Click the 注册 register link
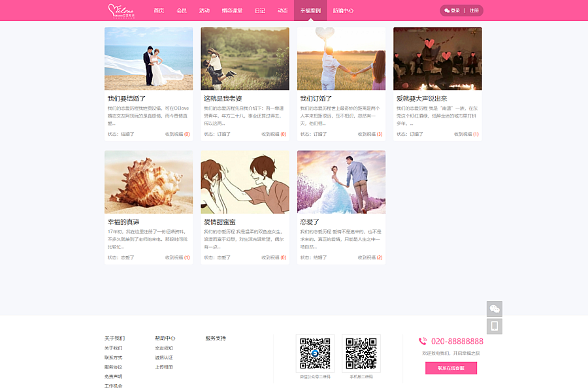The width and height of the screenshot is (588, 392). click(474, 10)
